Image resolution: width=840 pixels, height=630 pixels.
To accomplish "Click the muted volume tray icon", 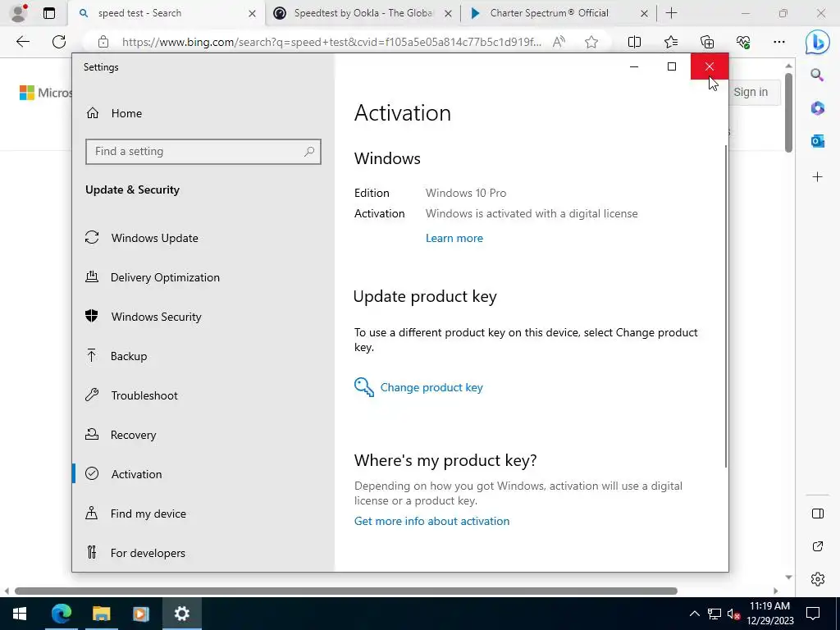I will click(x=733, y=614).
